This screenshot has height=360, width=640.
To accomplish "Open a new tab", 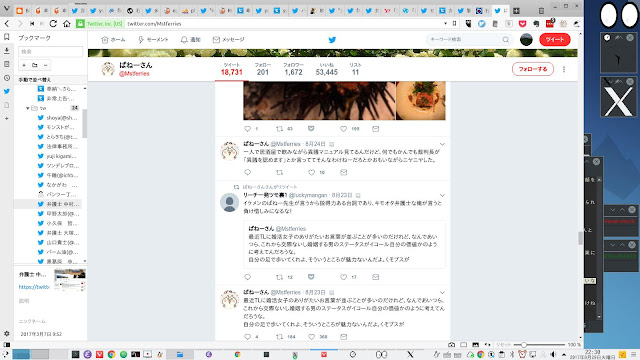I will pyautogui.click(x=516, y=11).
